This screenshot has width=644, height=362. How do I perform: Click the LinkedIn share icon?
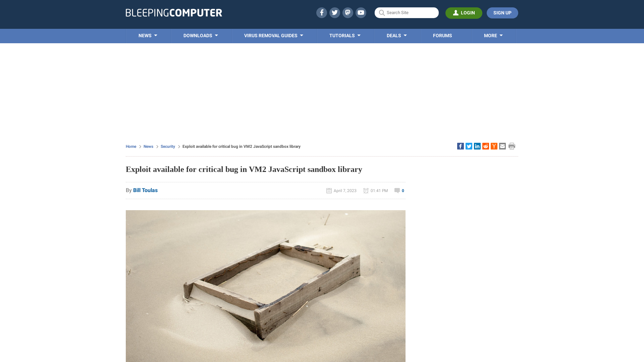477,146
